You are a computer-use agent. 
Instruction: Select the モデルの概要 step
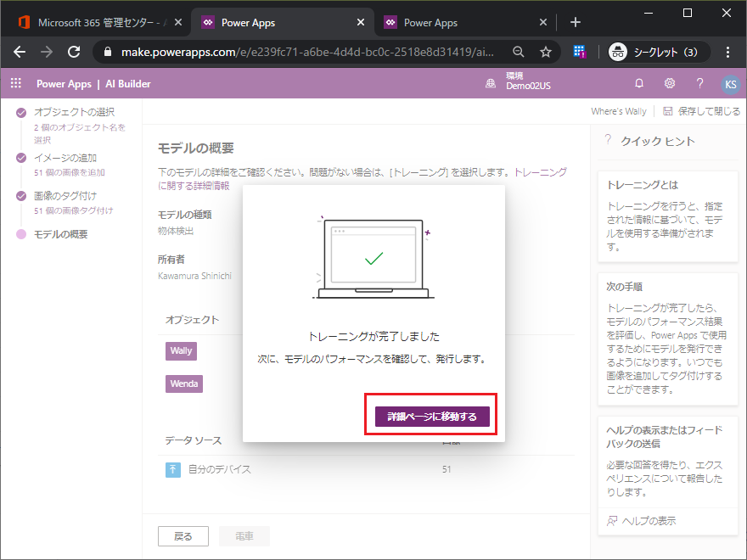[61, 234]
